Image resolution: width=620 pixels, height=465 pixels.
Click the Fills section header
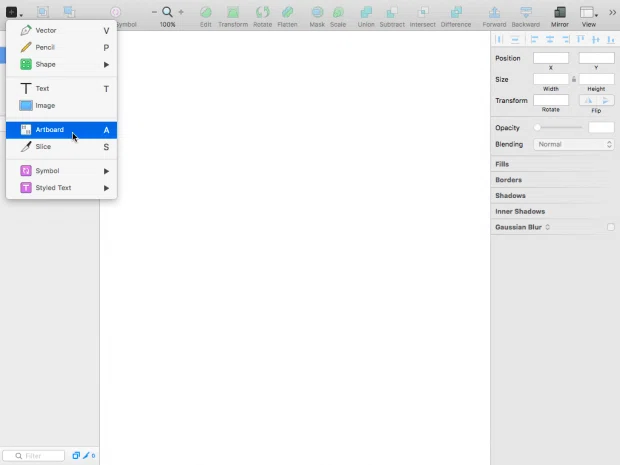coord(502,164)
